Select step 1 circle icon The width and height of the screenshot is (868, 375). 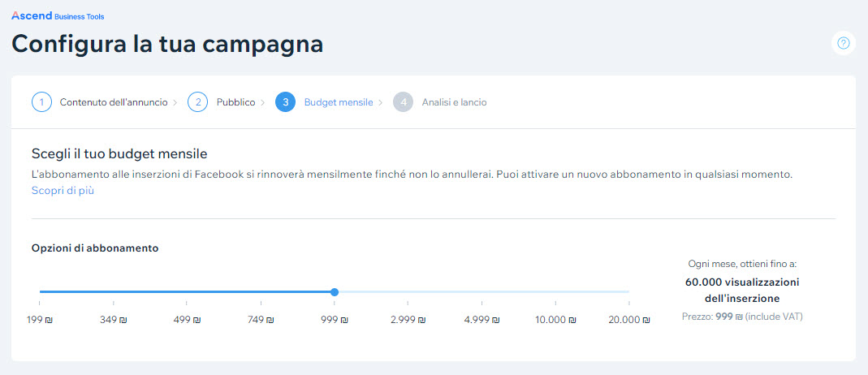pos(41,102)
